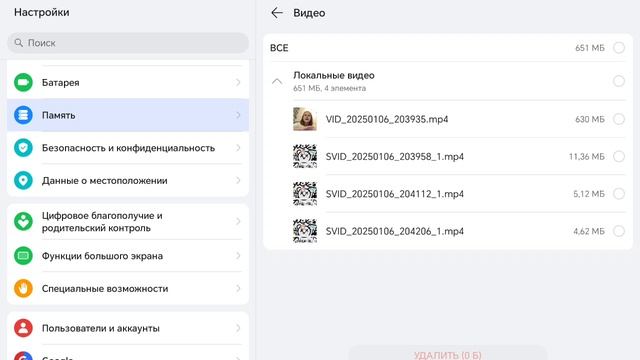The width and height of the screenshot is (640, 360).
Task: Click the Настройки header title
Action: coord(42,12)
